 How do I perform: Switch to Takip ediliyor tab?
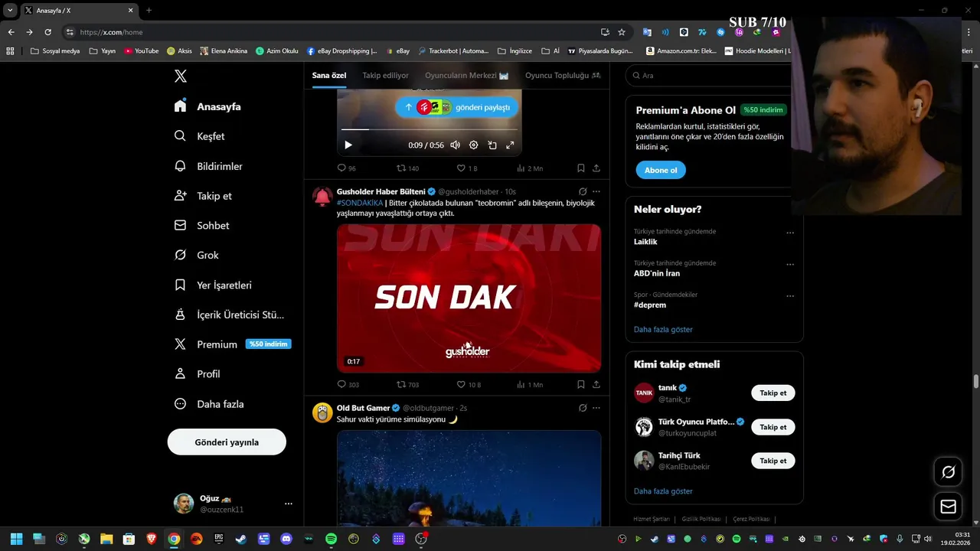pyautogui.click(x=385, y=76)
